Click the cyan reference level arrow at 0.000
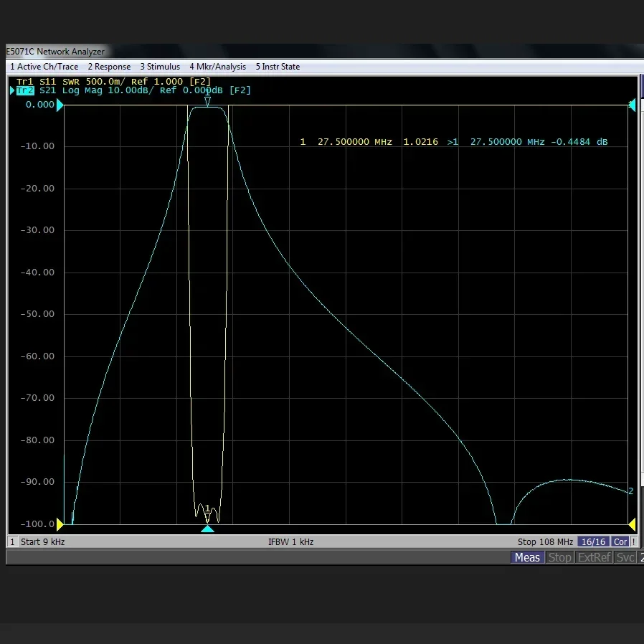This screenshot has width=644, height=644. click(60, 105)
